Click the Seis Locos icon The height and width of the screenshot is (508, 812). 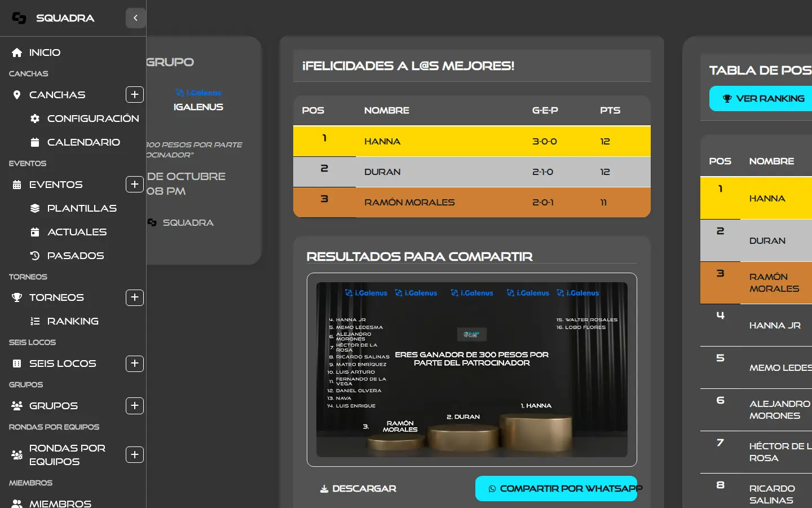[x=17, y=364]
